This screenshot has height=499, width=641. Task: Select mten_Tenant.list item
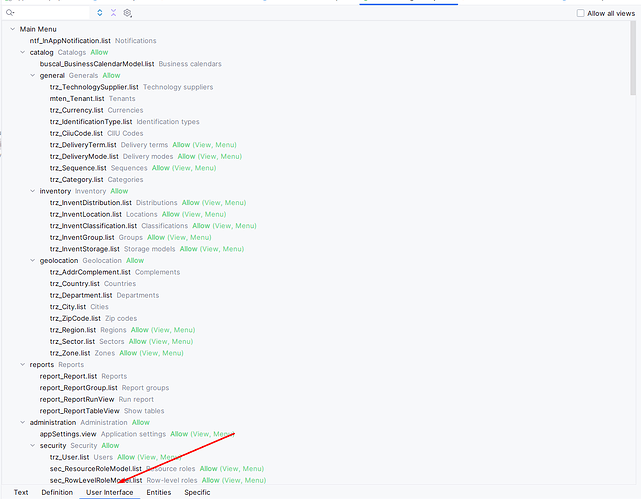(x=77, y=98)
